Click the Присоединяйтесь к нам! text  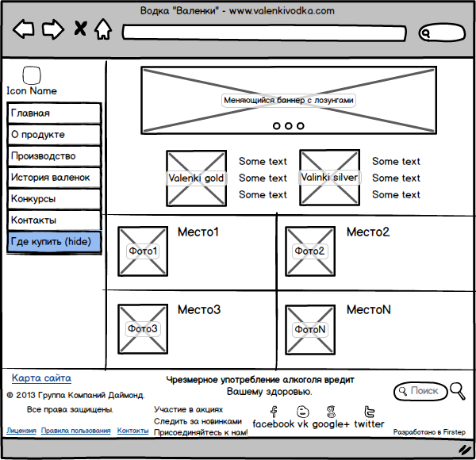click(x=201, y=432)
